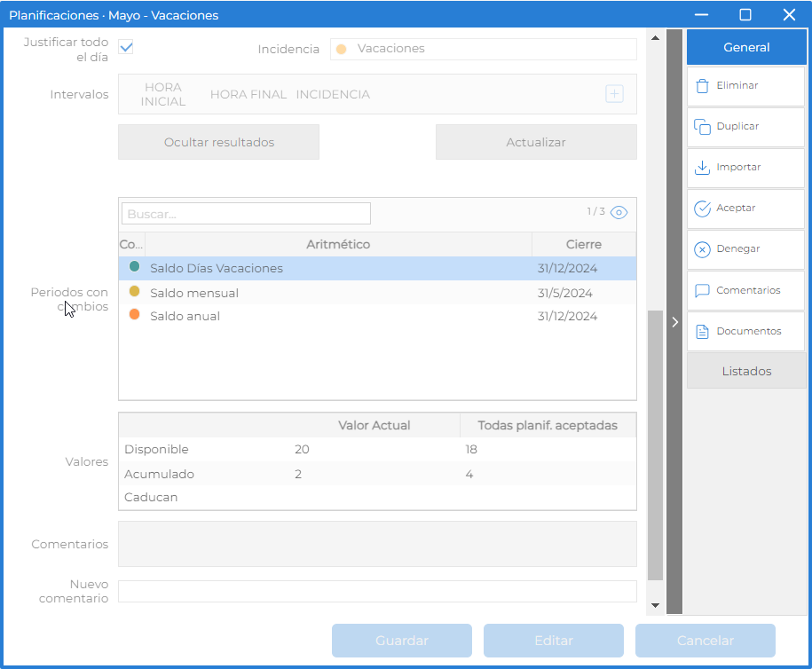Image resolution: width=812 pixels, height=669 pixels.
Task: Open the Comentarios speech bubble icon
Action: 702,290
